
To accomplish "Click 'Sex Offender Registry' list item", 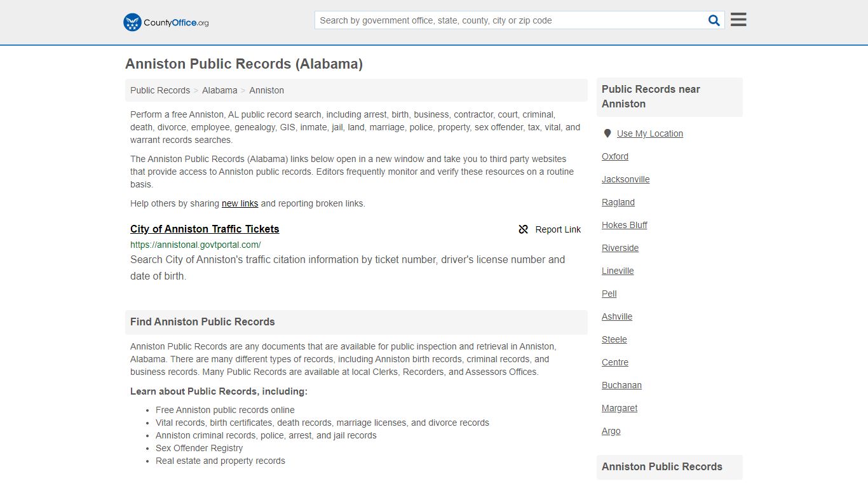I will point(200,448).
